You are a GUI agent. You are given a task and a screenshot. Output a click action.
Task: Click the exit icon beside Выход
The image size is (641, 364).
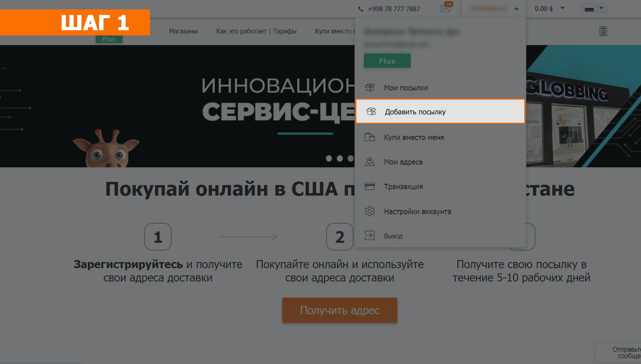click(x=369, y=236)
